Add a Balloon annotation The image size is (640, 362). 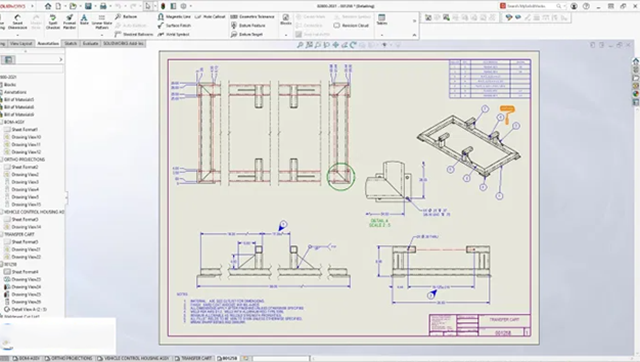click(x=126, y=17)
